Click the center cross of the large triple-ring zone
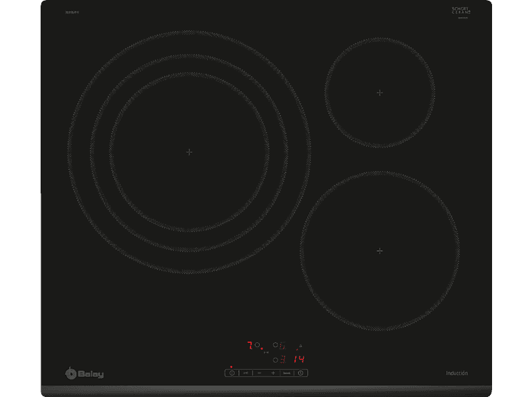The width and height of the screenshot is (532, 397). pos(189,152)
